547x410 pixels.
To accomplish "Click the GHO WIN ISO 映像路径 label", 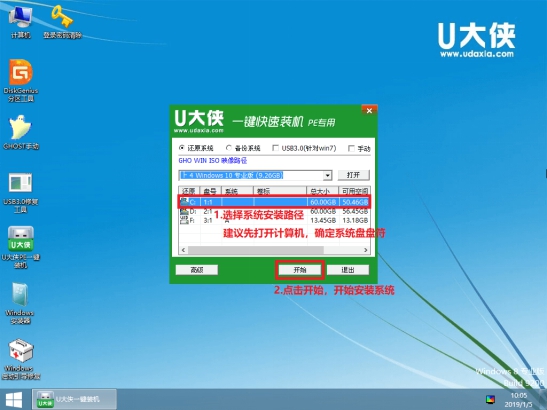I will pyautogui.click(x=213, y=161).
